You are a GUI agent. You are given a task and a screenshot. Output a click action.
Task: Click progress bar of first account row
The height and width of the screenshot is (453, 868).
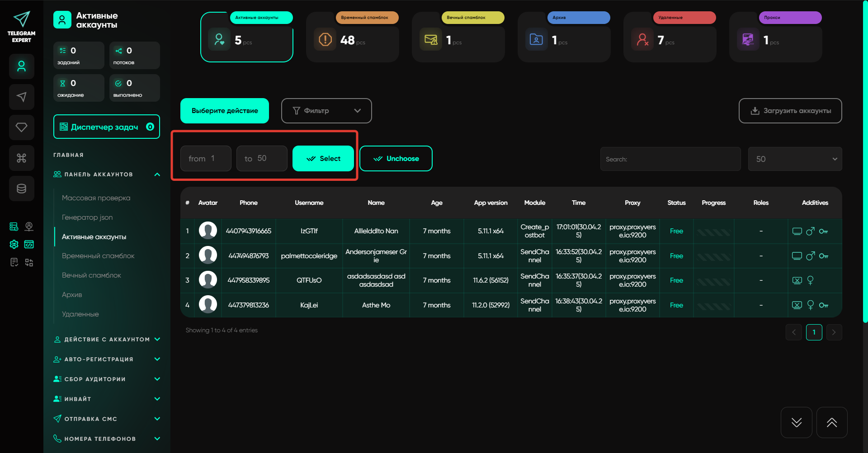pos(713,231)
